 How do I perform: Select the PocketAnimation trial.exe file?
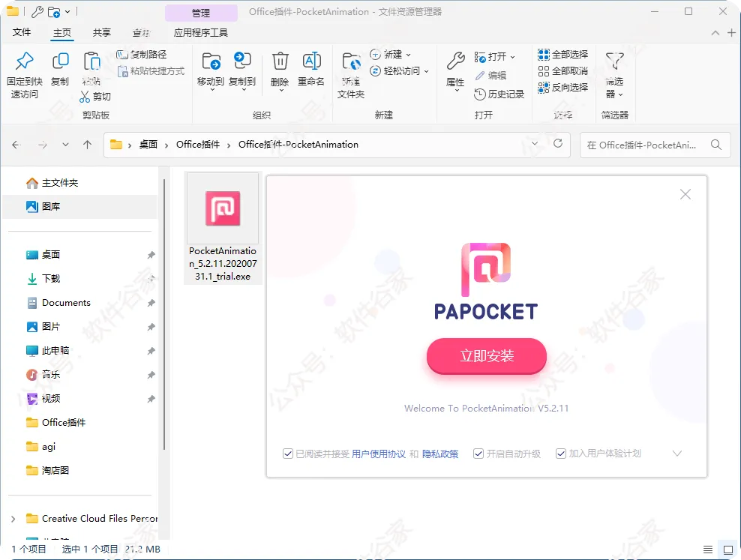(223, 228)
